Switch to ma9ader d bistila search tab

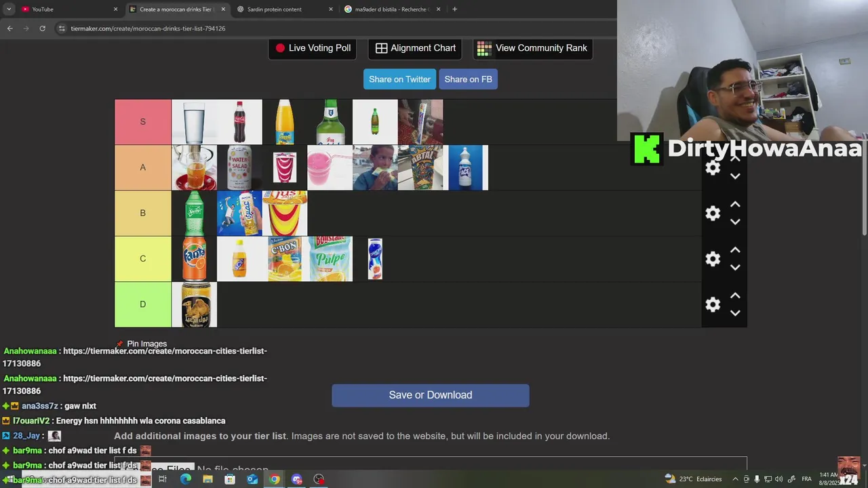click(393, 9)
